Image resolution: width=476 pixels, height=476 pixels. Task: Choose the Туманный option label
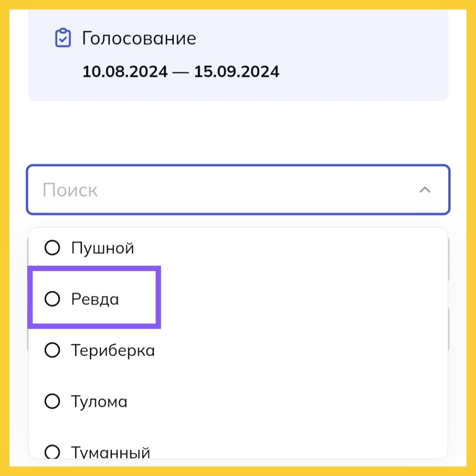[111, 452]
